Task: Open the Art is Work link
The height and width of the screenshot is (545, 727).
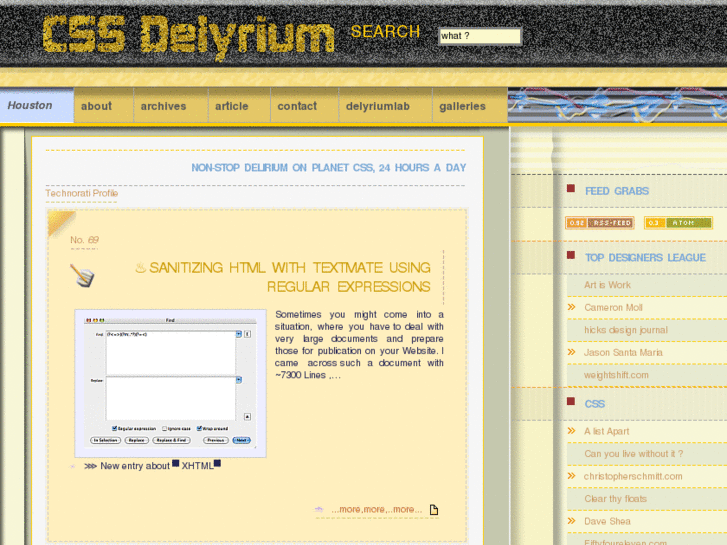Action: 607,285
